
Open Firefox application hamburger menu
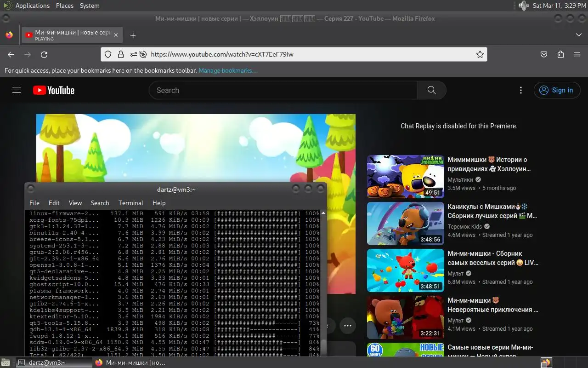coord(577,54)
